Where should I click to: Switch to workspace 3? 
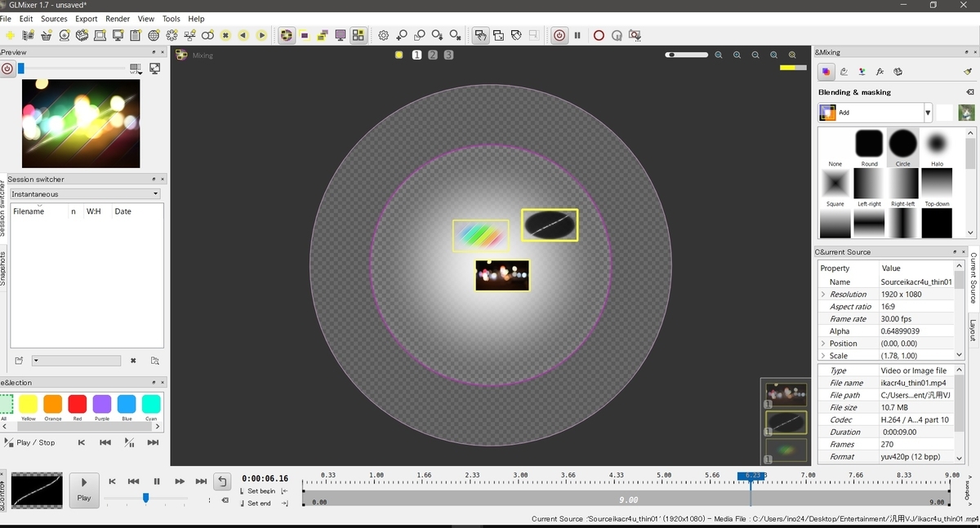pos(448,55)
